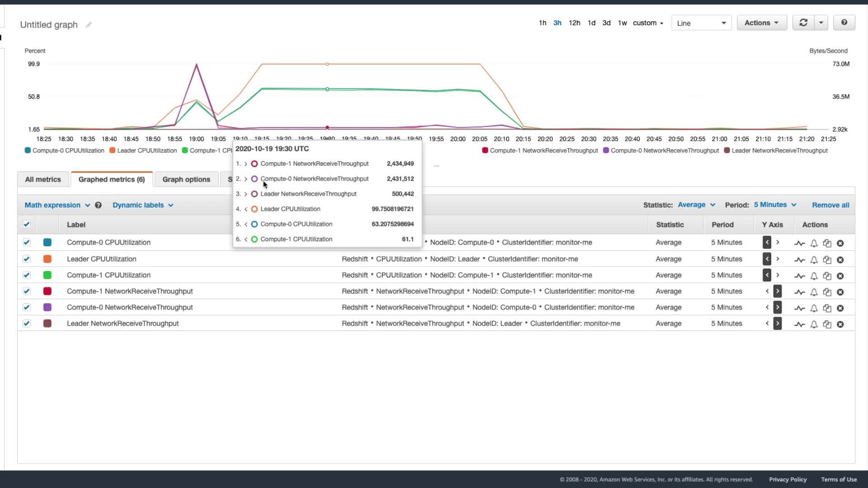Toggle the select-all header checkbox
The height and width of the screenshot is (488, 868).
[27, 225]
